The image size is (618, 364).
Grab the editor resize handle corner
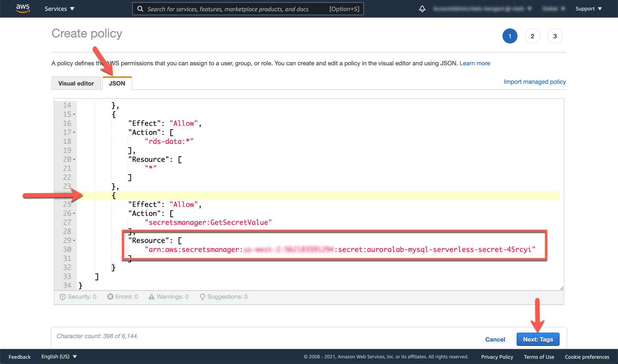561,288
